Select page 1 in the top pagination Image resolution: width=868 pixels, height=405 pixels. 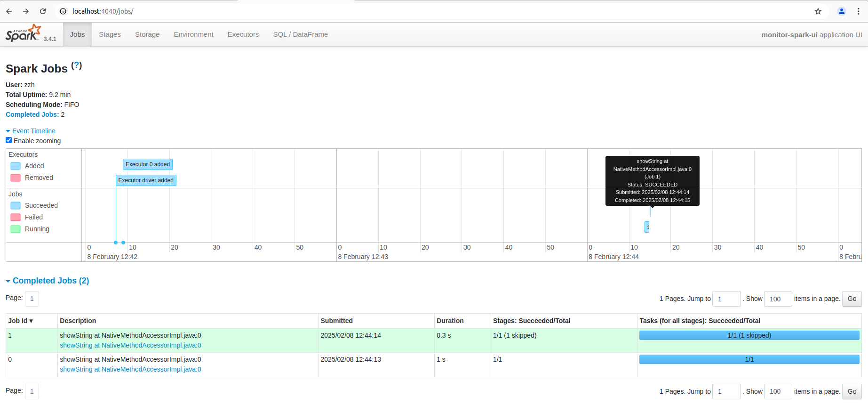coord(32,299)
